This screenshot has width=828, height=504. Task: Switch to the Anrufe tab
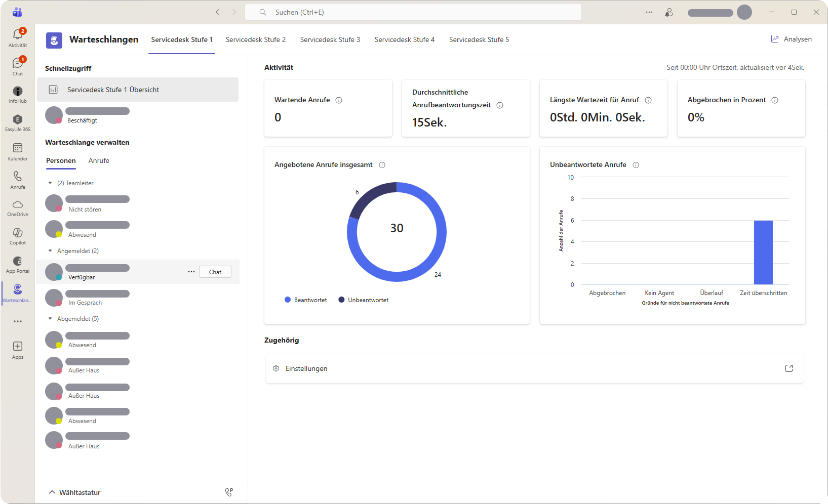pos(99,161)
